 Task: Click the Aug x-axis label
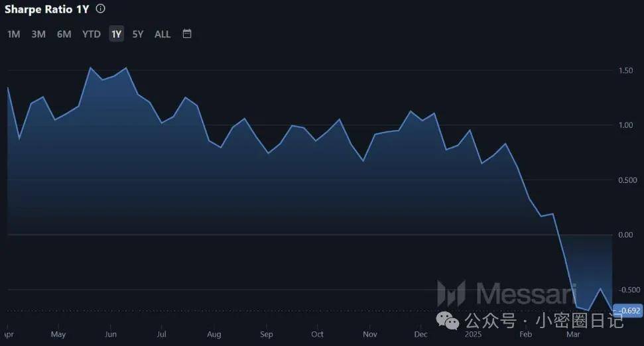click(214, 335)
